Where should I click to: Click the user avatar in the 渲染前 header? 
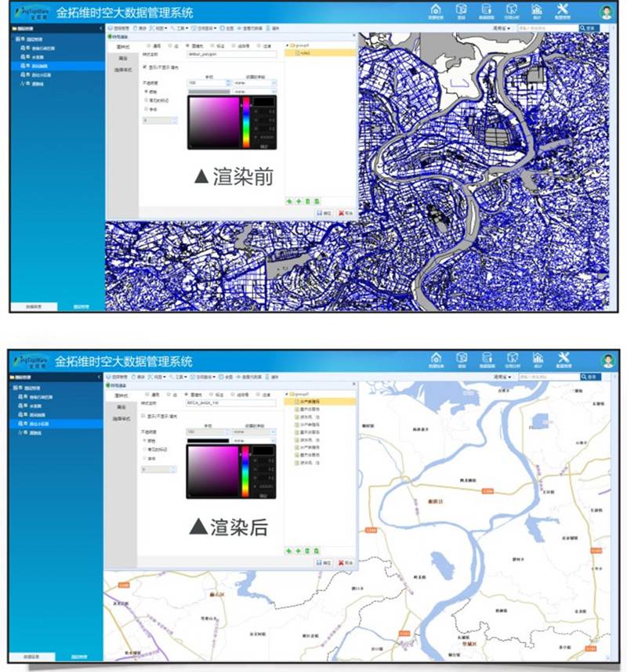pos(606,12)
